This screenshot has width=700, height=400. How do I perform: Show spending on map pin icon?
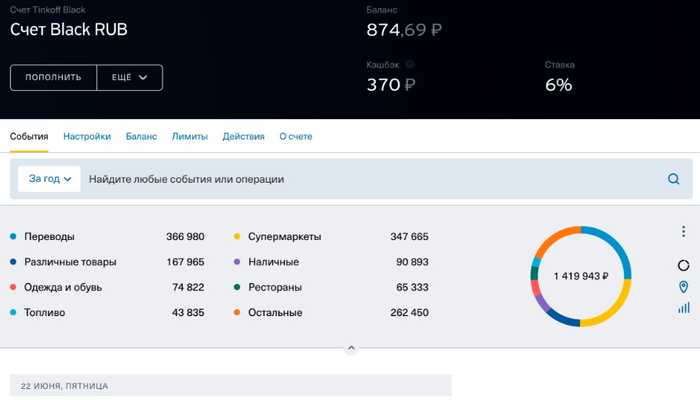[683, 287]
